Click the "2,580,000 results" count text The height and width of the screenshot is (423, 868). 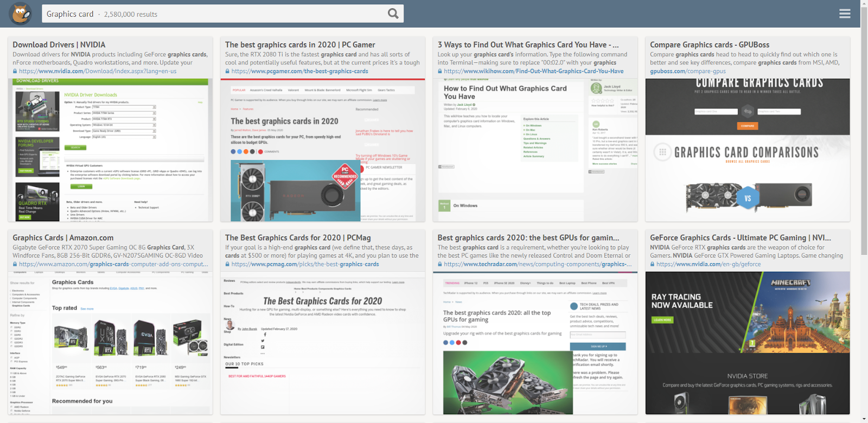(x=131, y=14)
